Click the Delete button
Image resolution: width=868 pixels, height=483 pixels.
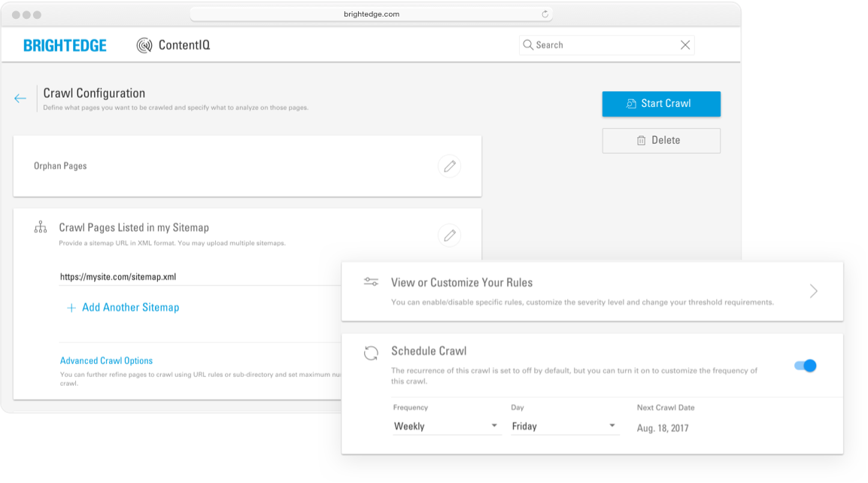click(x=661, y=141)
